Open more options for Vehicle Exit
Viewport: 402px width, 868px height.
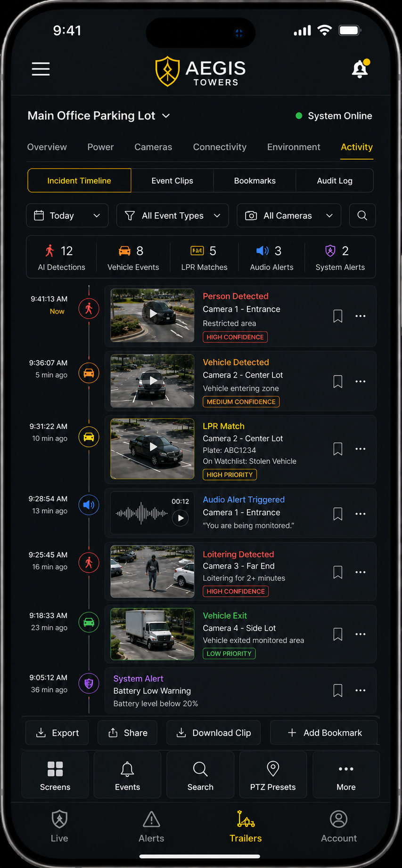point(361,634)
